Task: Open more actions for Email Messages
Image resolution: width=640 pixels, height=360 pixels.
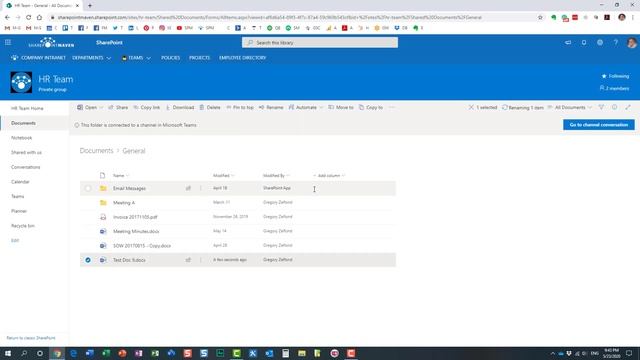Action: click(x=200, y=188)
